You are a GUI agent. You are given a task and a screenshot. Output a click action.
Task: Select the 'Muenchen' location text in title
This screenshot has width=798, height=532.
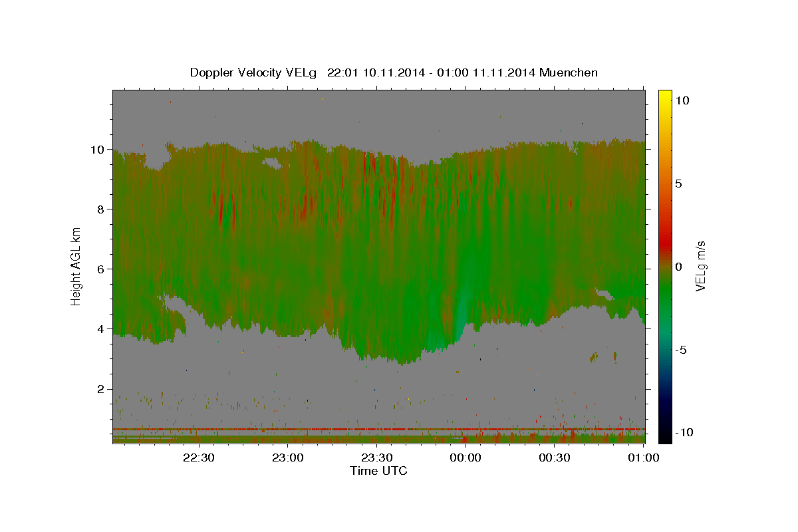pos(569,72)
